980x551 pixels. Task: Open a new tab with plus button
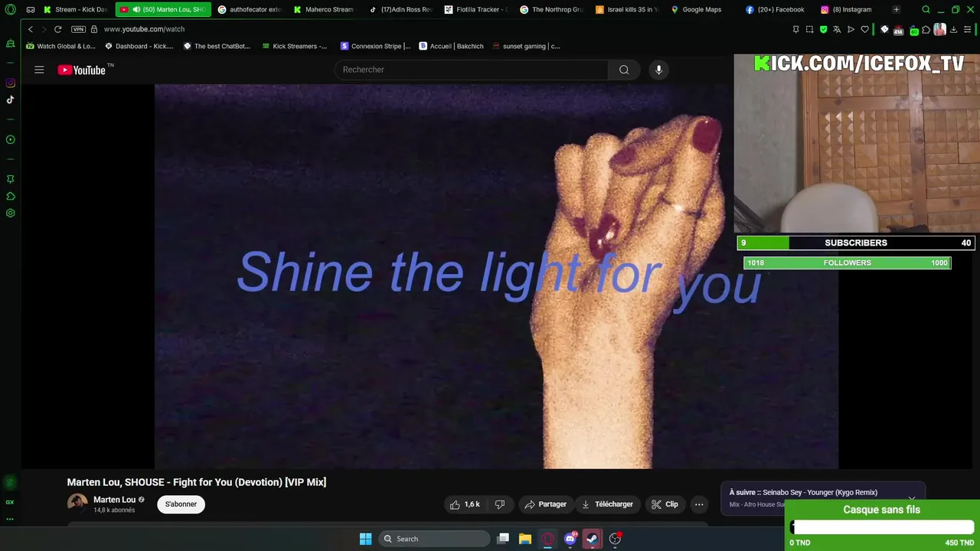[x=897, y=10]
